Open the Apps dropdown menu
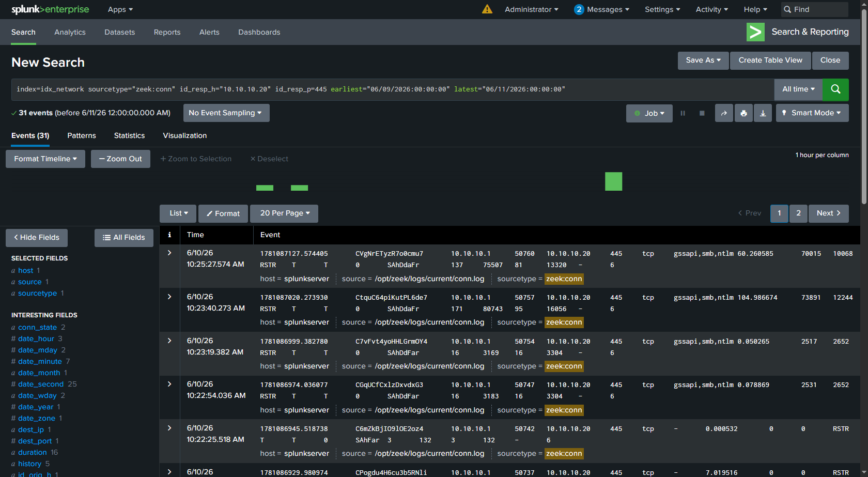The image size is (868, 477). (x=120, y=9)
